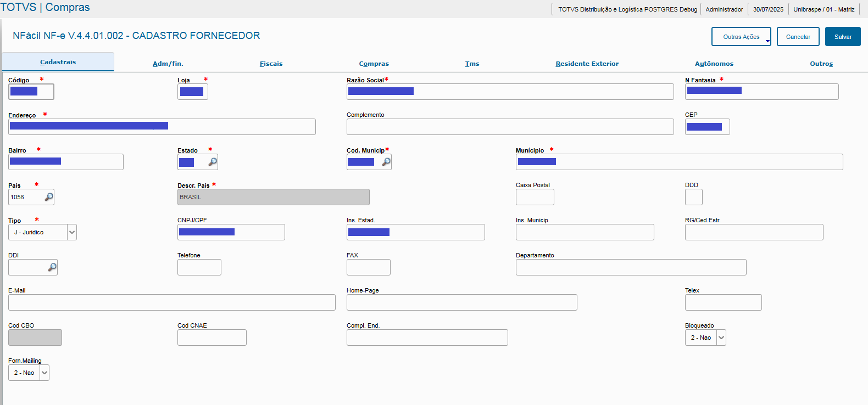
Task: Click the Ins. Municip input field
Action: click(585, 232)
